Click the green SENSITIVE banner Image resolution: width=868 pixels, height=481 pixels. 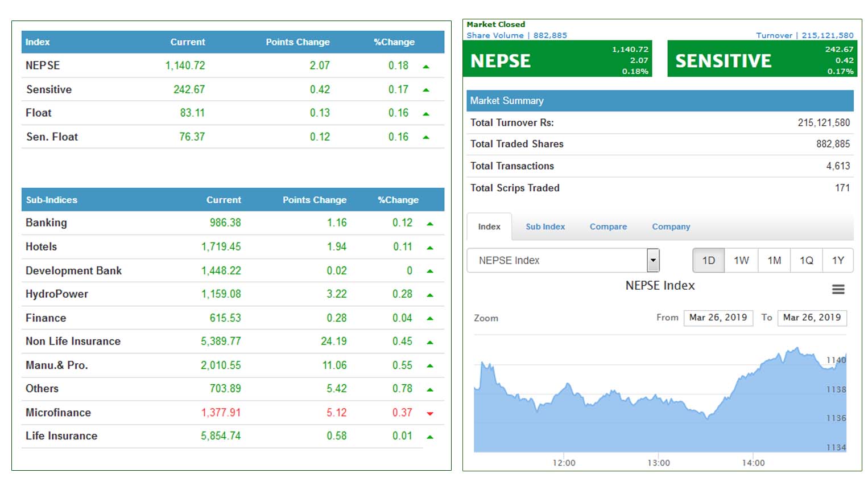[x=762, y=59]
